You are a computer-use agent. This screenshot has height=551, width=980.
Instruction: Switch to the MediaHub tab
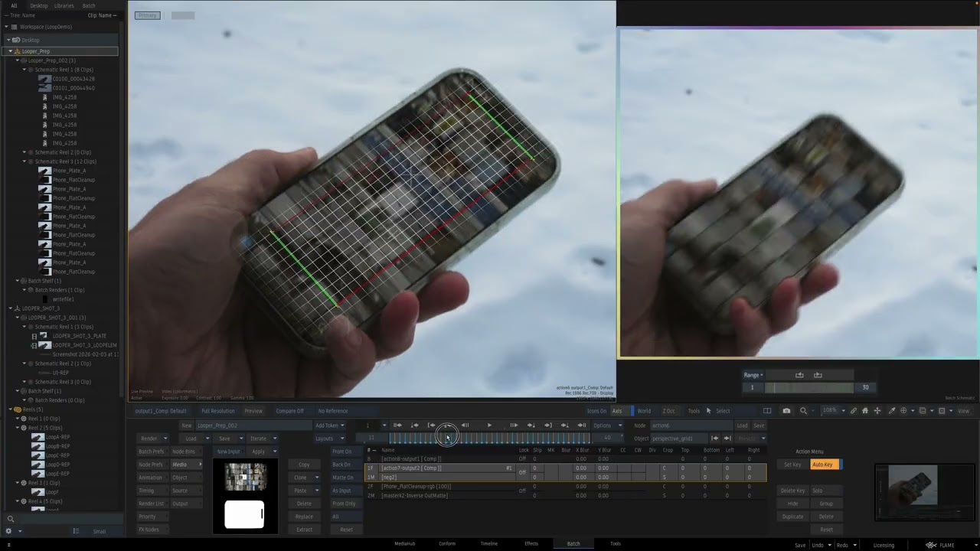(x=404, y=543)
